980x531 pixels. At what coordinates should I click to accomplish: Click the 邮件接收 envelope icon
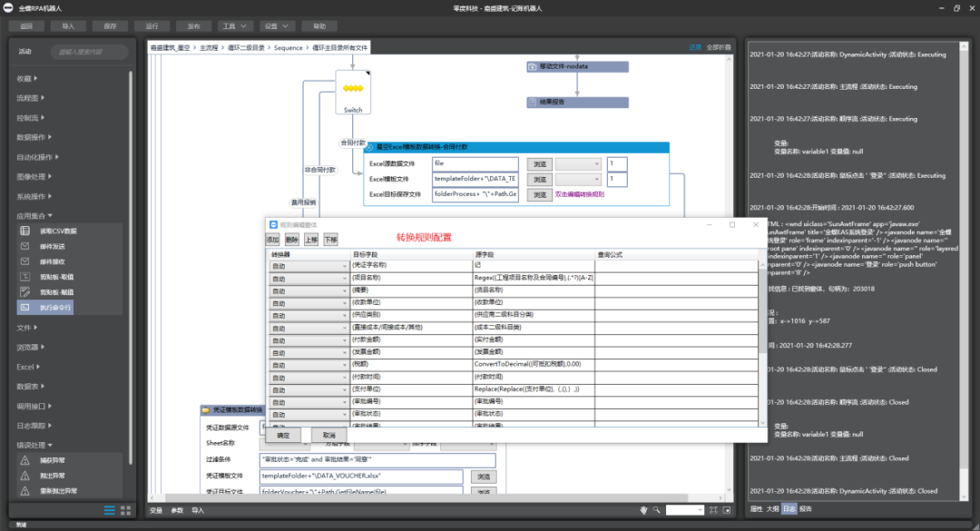25,261
